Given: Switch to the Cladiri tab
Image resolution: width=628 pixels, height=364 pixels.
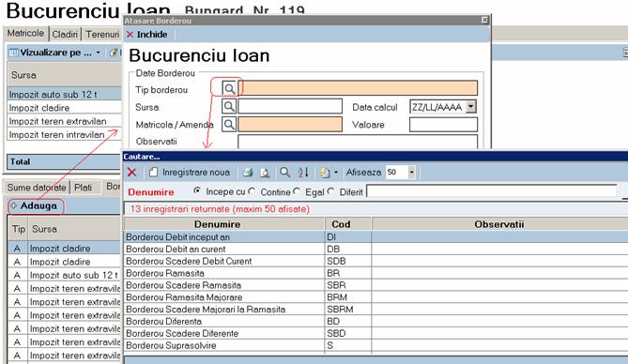Looking at the screenshot, I should point(65,35).
